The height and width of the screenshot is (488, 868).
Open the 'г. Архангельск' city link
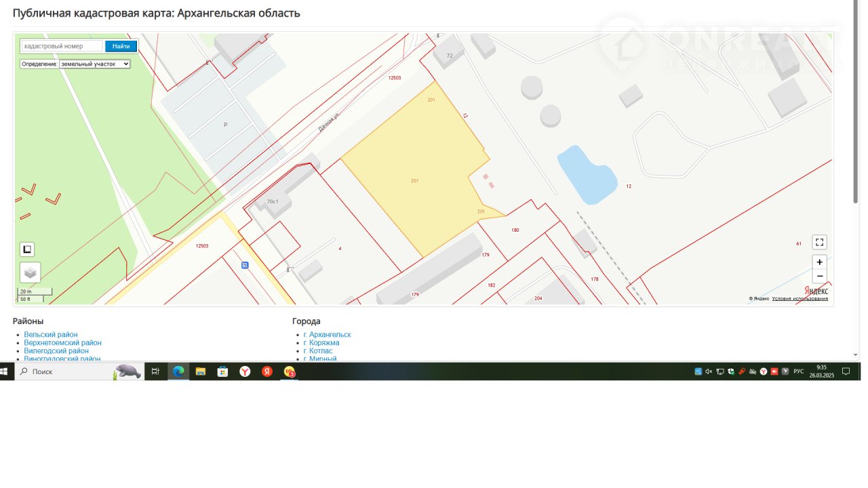pos(328,335)
